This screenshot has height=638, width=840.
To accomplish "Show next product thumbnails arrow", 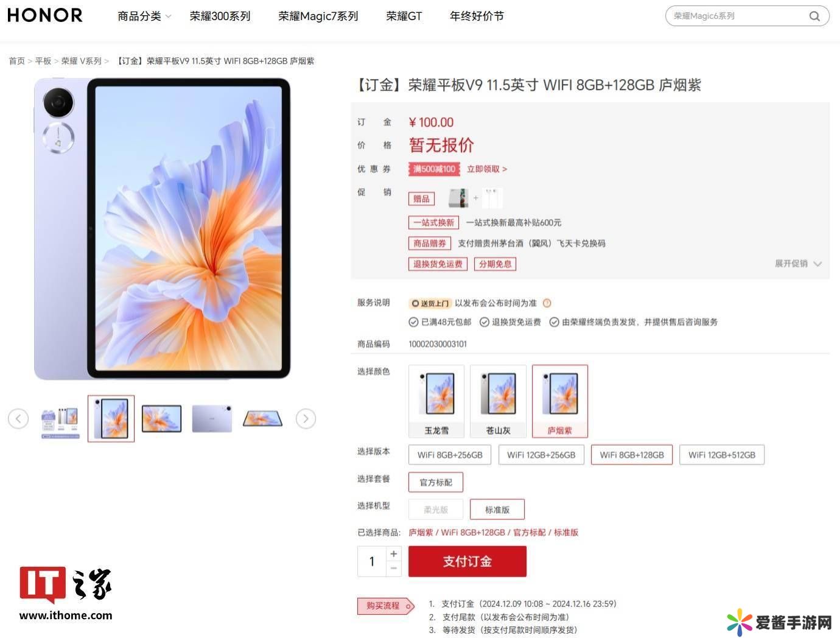I will click(306, 418).
